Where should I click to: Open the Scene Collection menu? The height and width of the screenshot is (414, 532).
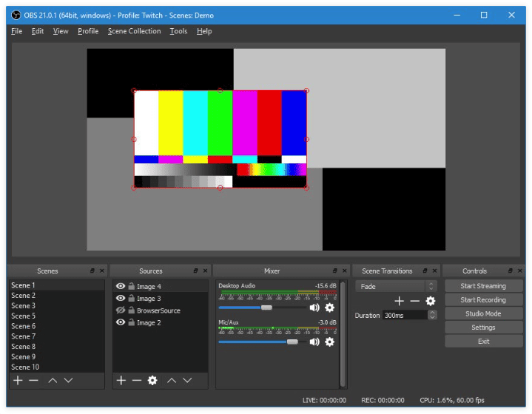point(135,31)
